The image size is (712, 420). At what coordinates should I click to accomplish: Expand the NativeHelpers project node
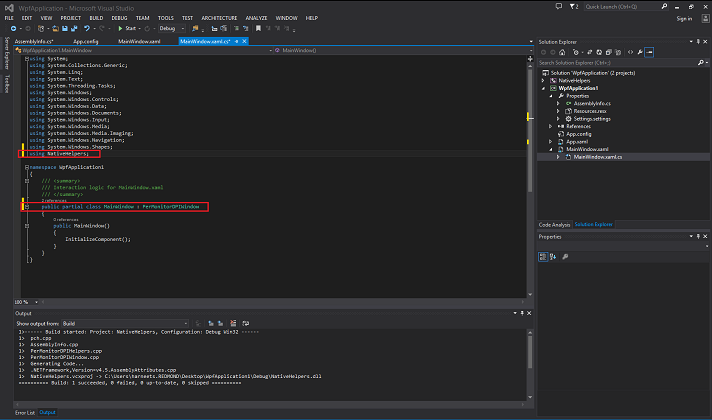[543, 80]
